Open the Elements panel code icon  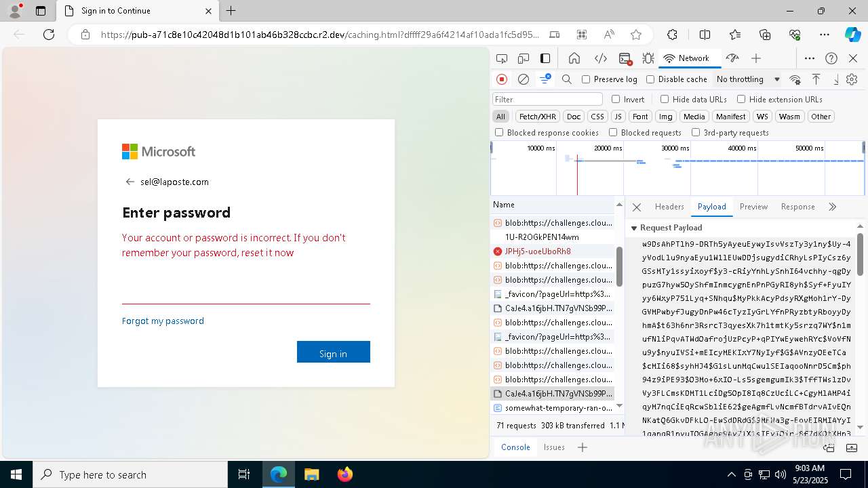(x=601, y=58)
